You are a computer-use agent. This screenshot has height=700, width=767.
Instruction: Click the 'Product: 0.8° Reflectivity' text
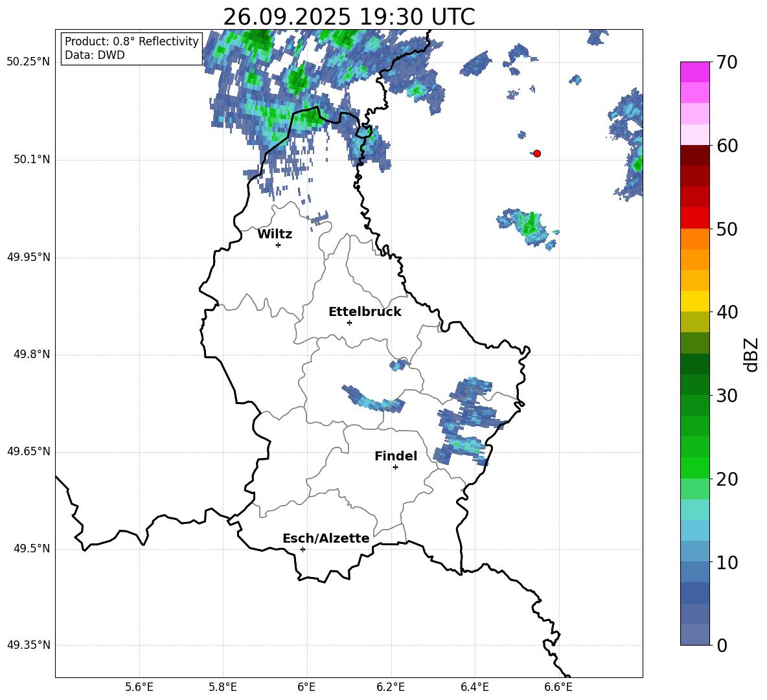point(132,41)
